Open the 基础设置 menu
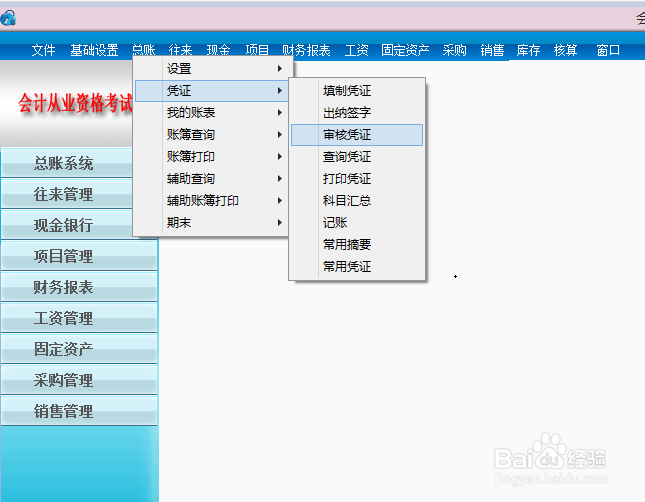The height and width of the screenshot is (502, 645). (94, 51)
